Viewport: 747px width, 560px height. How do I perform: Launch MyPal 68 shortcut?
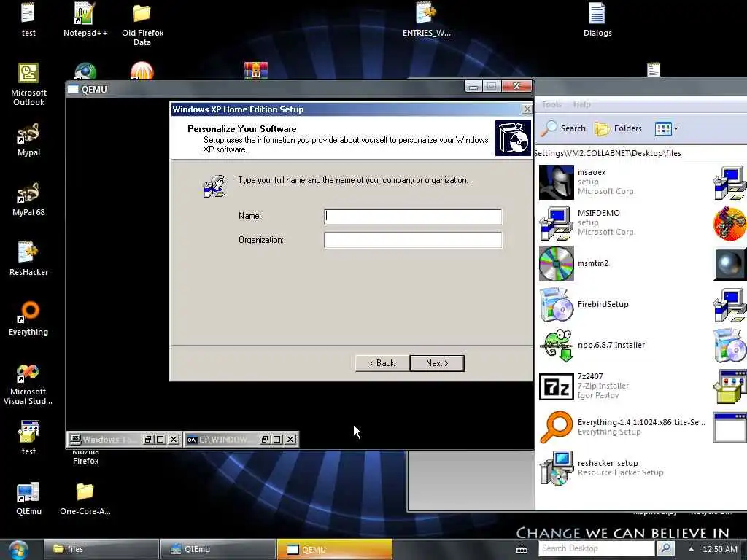point(28,199)
